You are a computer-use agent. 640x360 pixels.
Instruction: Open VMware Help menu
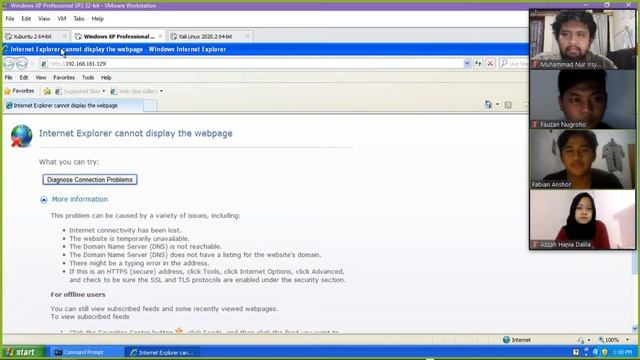(x=98, y=19)
